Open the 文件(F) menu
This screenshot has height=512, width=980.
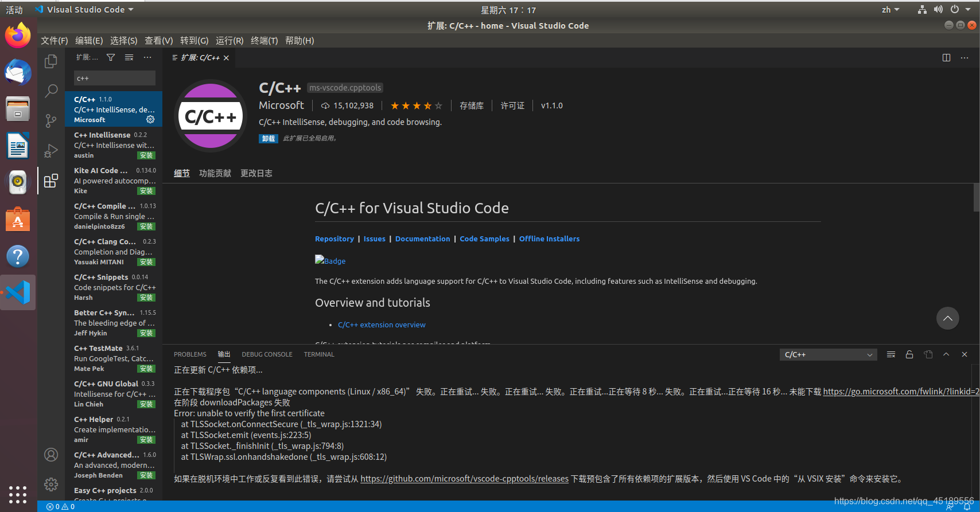tap(55, 41)
